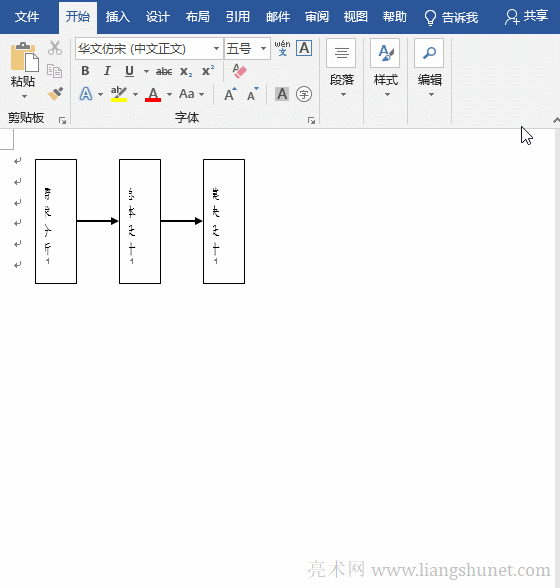Open the 字体 font dialog launcher
Viewport: 560px width, 588px height.
click(311, 120)
